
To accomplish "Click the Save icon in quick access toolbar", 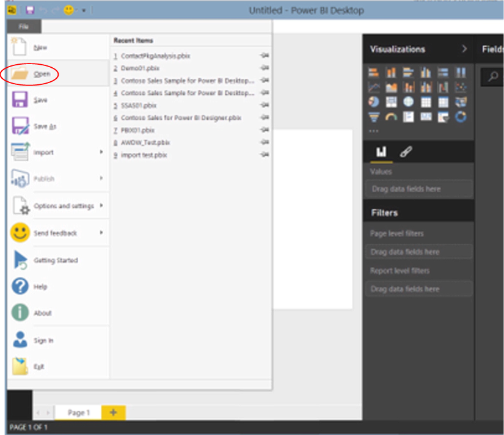I will (x=30, y=10).
